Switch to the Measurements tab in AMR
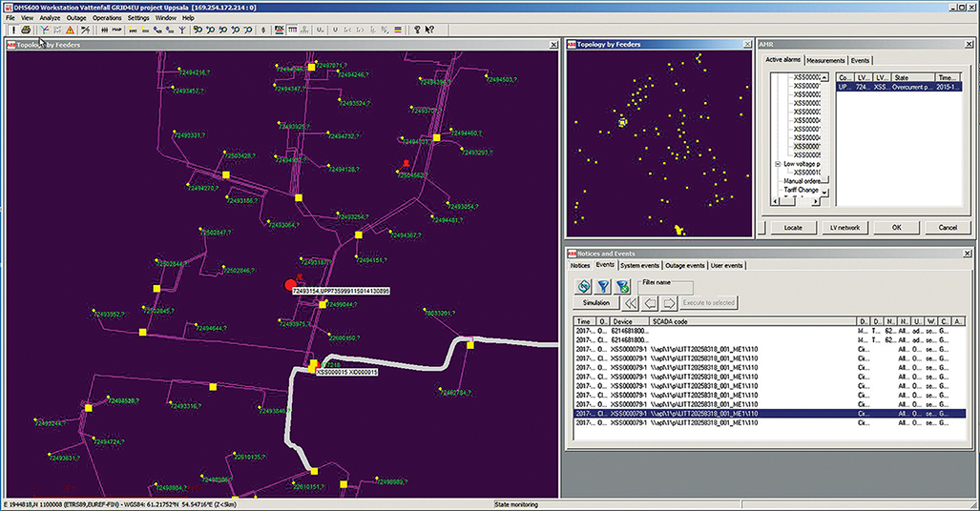The width and height of the screenshot is (980, 511). [825, 60]
